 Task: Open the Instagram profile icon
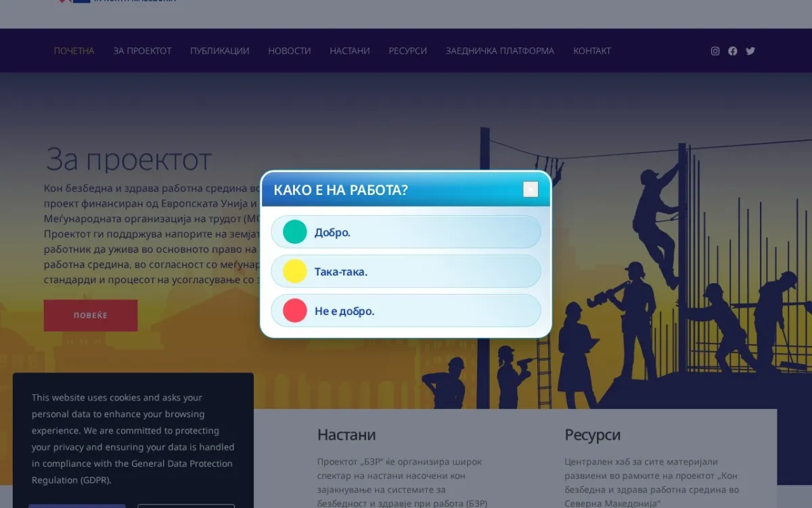point(715,51)
